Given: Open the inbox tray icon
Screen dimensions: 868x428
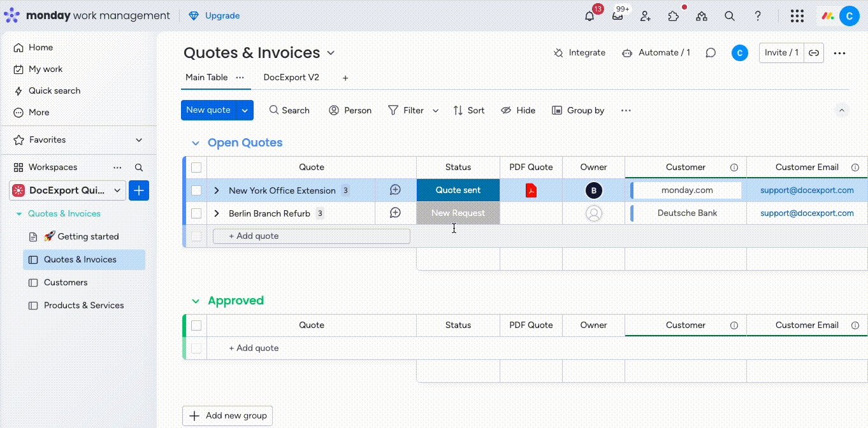Looking at the screenshot, I should (x=618, y=16).
